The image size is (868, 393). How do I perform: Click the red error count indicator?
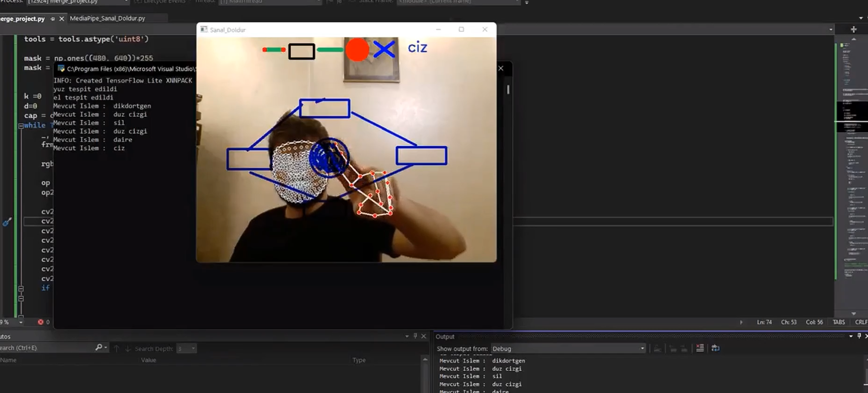coord(44,322)
